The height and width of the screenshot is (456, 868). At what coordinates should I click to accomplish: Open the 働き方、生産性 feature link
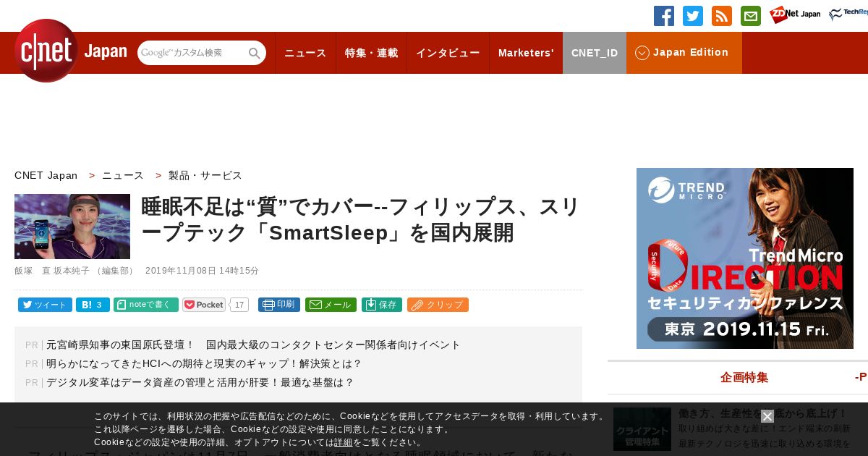762,413
